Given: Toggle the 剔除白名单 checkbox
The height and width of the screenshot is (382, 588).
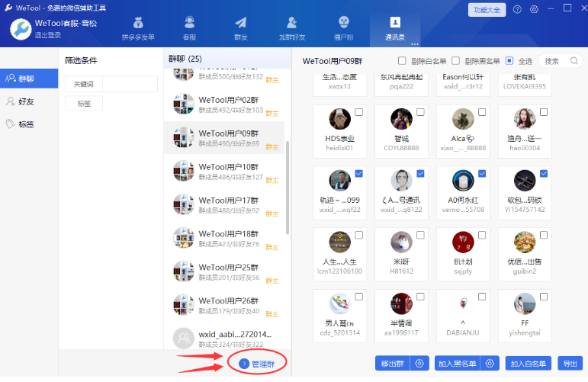Looking at the screenshot, I should pos(402,61).
